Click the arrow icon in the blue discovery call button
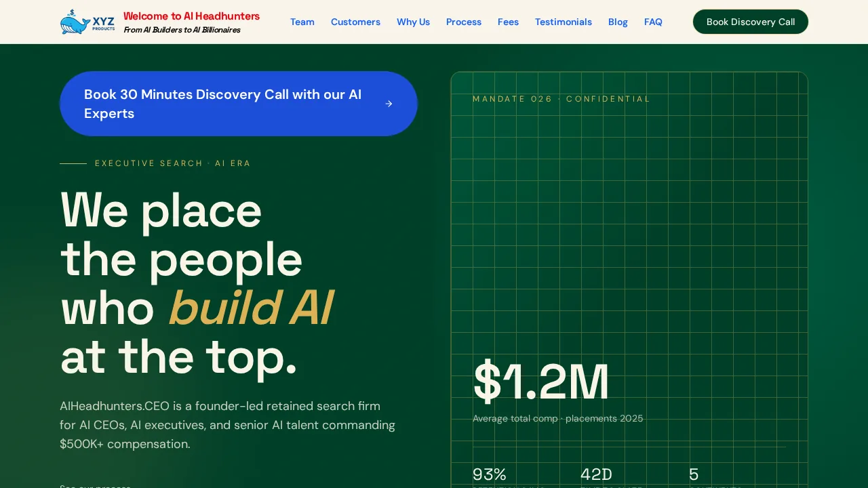The image size is (868, 488). (x=389, y=104)
